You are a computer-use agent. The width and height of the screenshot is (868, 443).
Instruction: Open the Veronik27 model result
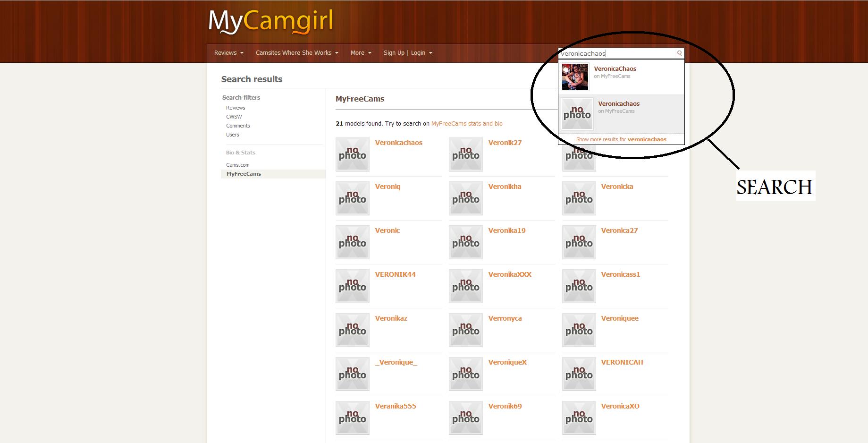(x=505, y=143)
